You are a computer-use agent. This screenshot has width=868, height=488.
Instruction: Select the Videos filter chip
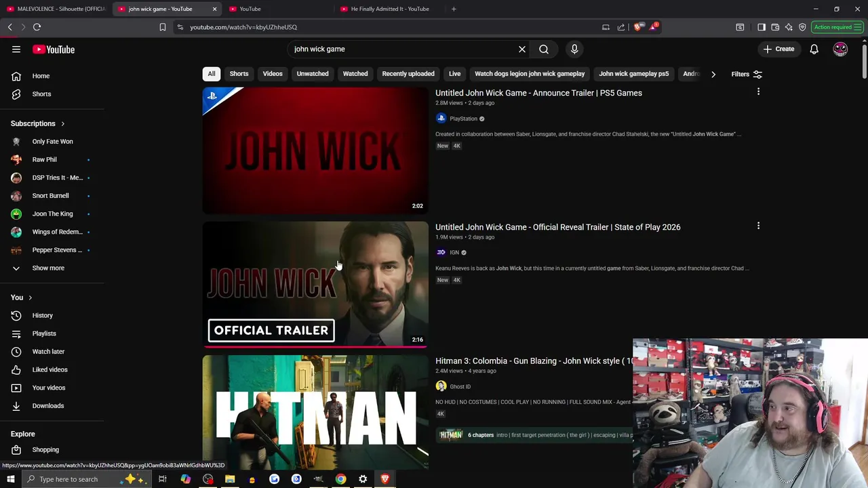[273, 74]
